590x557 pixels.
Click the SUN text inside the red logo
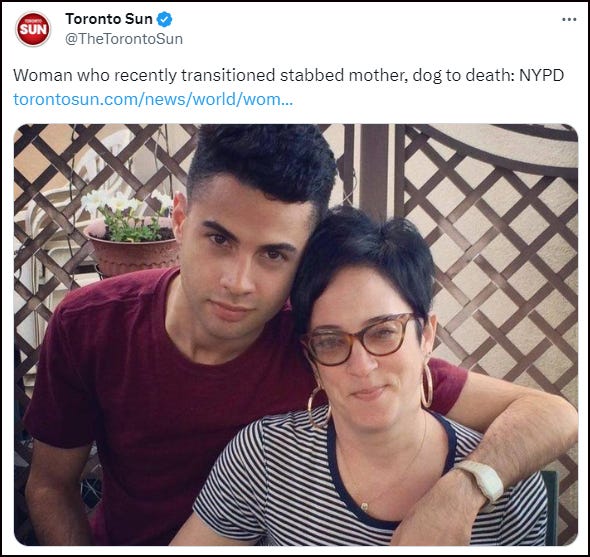[x=33, y=30]
